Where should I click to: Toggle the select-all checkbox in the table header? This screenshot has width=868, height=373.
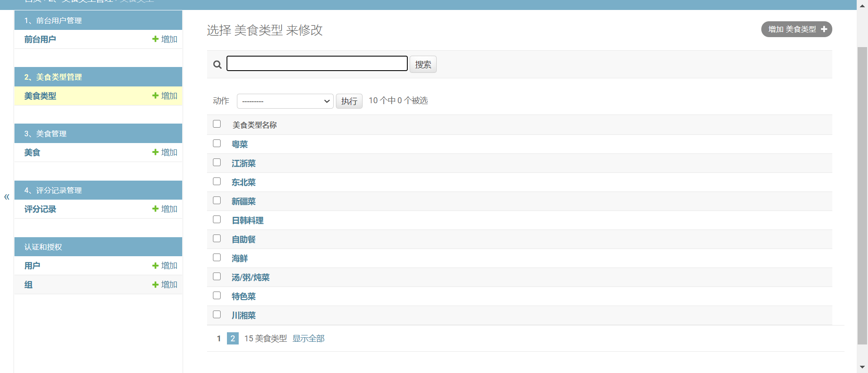click(x=217, y=124)
